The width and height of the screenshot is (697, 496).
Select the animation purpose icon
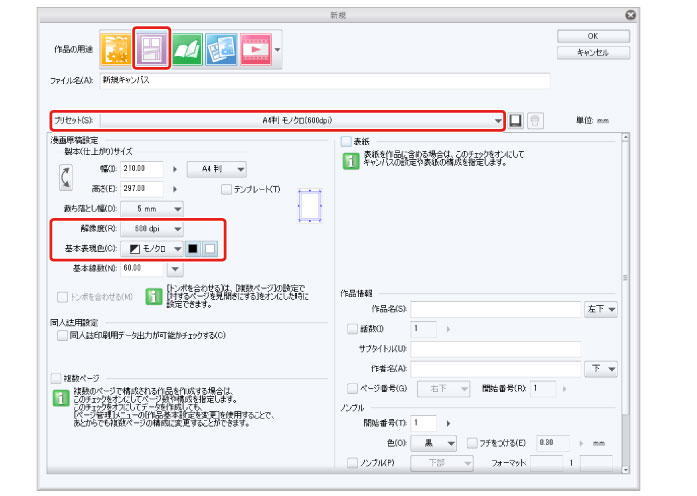tap(256, 49)
